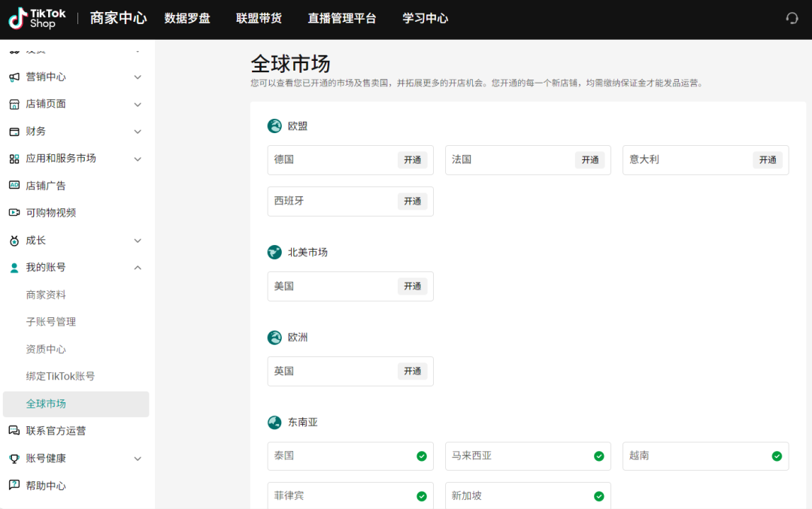Click the activated status mark for 马来西亚
This screenshot has width=812, height=509.
coord(598,456)
